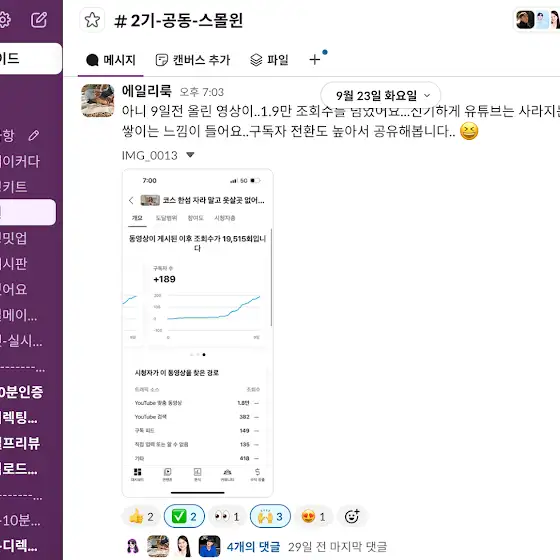This screenshot has height=560, width=560.
Task: Click the pencil edit icon in sidebar
Action: click(x=34, y=135)
